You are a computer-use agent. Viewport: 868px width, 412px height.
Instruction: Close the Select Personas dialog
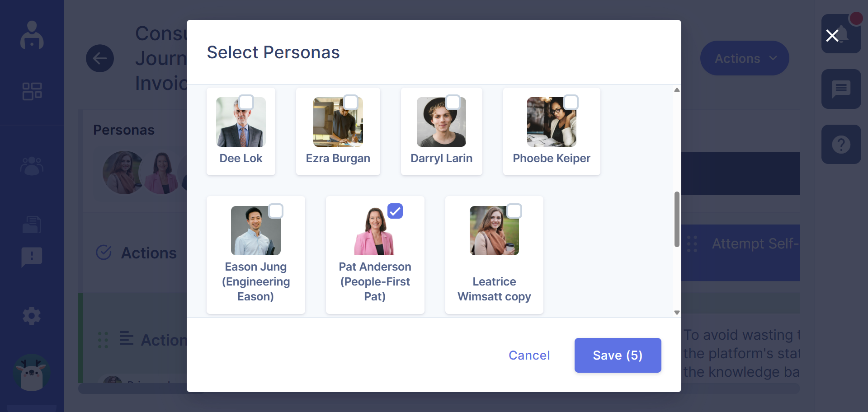(833, 36)
